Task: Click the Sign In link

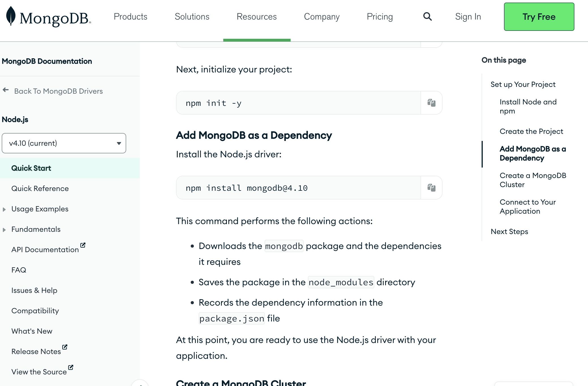Action: coord(468,17)
